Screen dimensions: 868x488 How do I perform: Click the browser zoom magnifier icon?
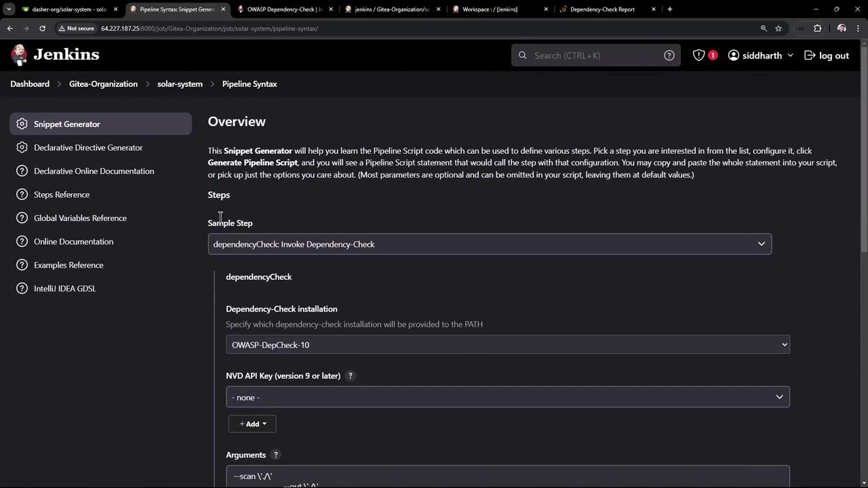pyautogui.click(x=764, y=28)
